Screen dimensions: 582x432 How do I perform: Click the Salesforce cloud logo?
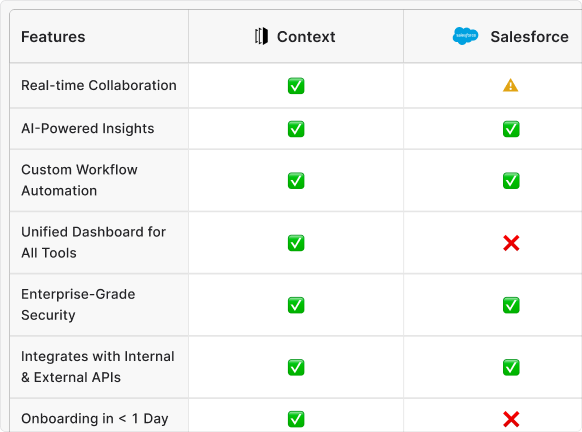pos(465,36)
